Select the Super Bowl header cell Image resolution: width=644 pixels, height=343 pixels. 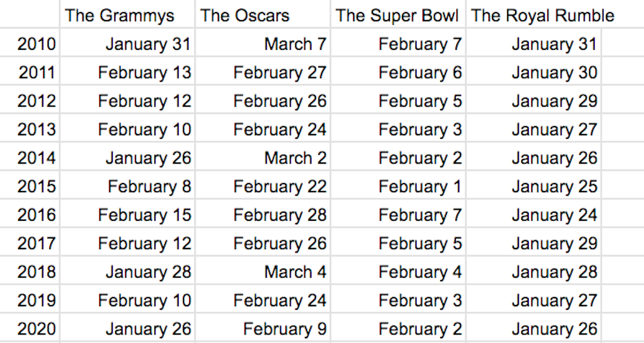click(x=398, y=15)
